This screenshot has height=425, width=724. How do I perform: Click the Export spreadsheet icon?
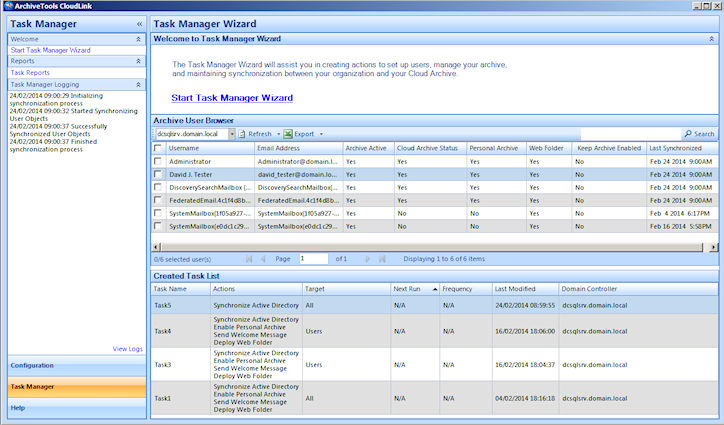[x=288, y=134]
